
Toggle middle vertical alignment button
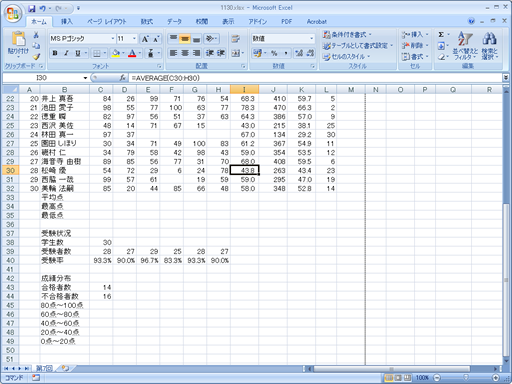point(184,39)
